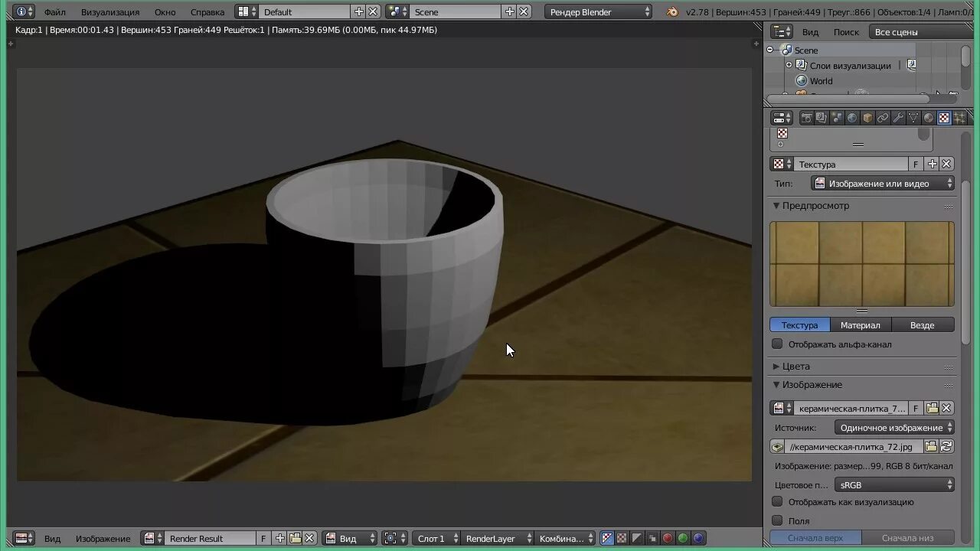980x551 pixels.
Task: Check Отображать как визуализацию option
Action: tap(777, 502)
